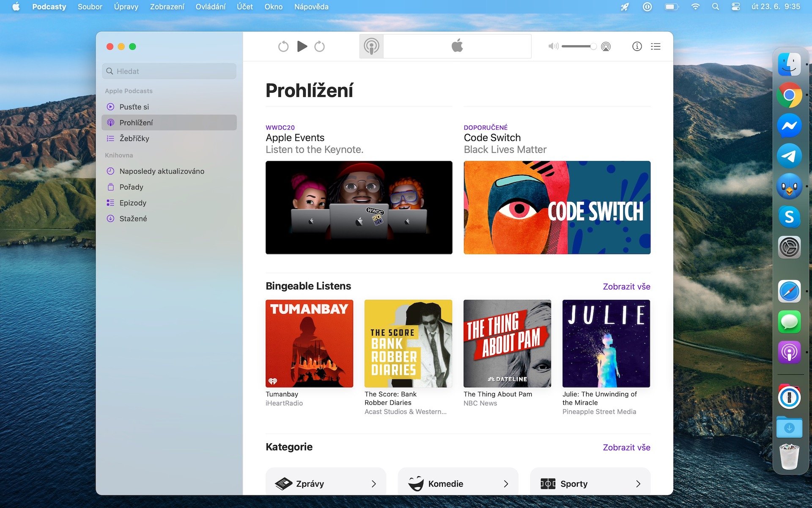Open the Apple menu logo
The height and width of the screenshot is (508, 812).
tap(16, 7)
